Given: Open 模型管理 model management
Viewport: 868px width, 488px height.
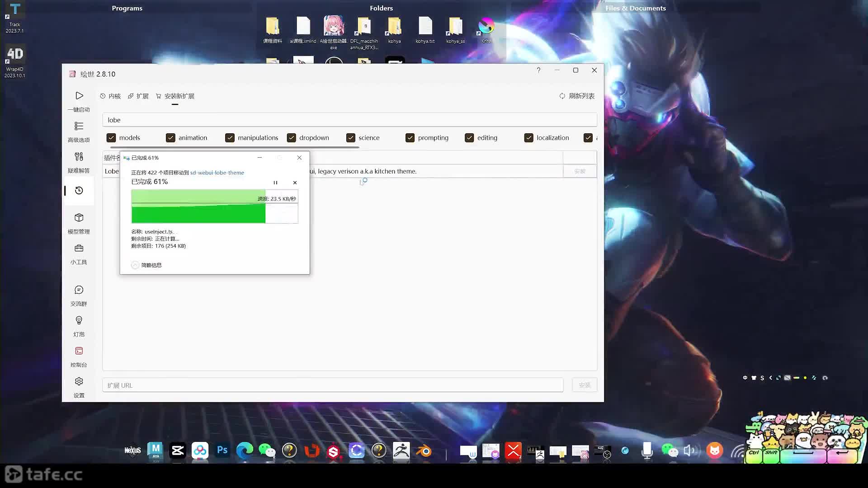Looking at the screenshot, I should (x=79, y=223).
